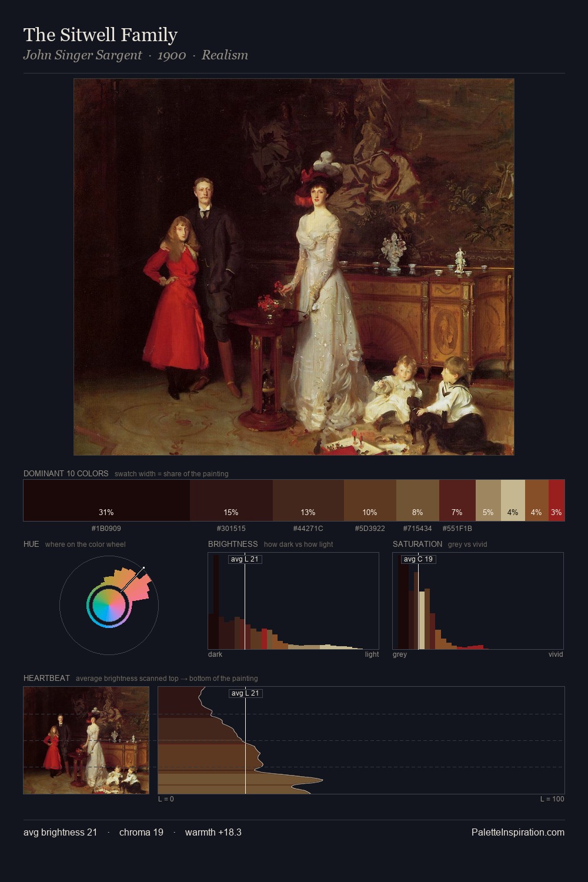
Task: Click the avg C 19 label in Saturation chart
Action: pos(418,559)
